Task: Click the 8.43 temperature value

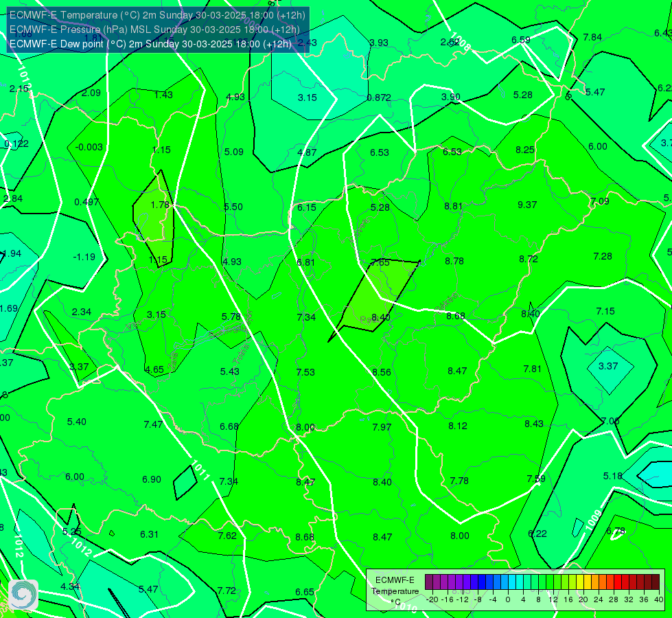Action: tap(534, 424)
